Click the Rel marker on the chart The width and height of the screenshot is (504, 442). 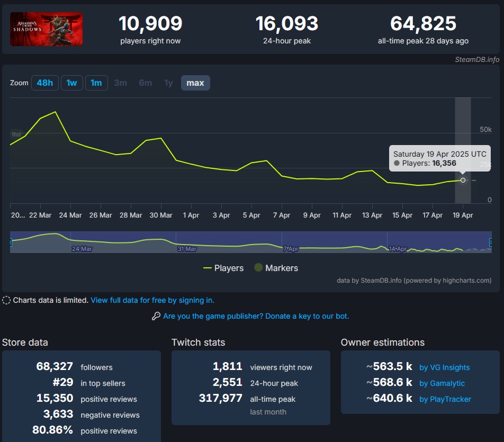(x=16, y=134)
